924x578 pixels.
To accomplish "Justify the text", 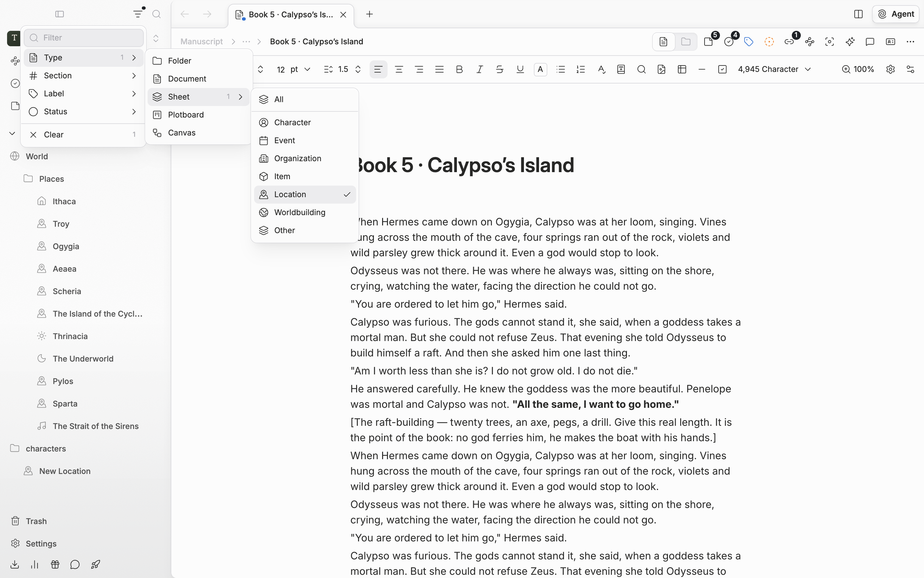I will tap(440, 69).
